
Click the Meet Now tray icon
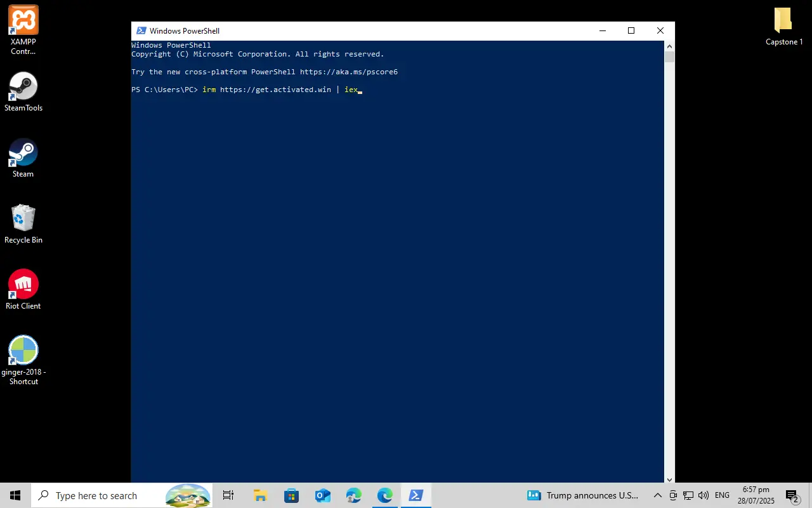pos(673,495)
